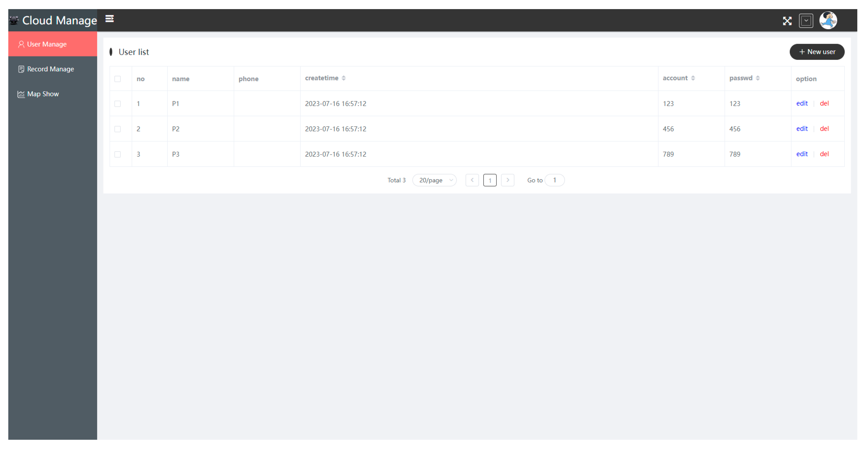Collapse sidebar with the hamburger menu icon
Viewport: 868px width, 451px height.
click(x=109, y=19)
